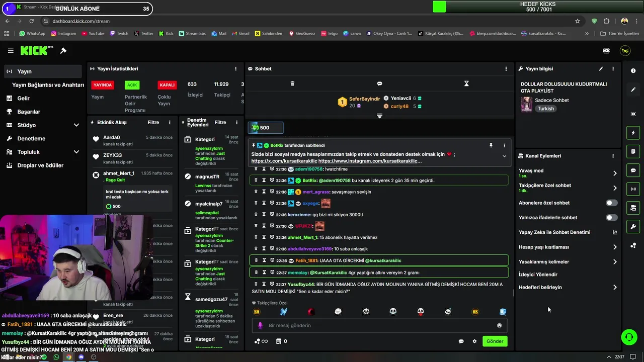This screenshot has width=644, height=362.
Task: Click the pin icon next to KICK logo
Action: (63, 51)
